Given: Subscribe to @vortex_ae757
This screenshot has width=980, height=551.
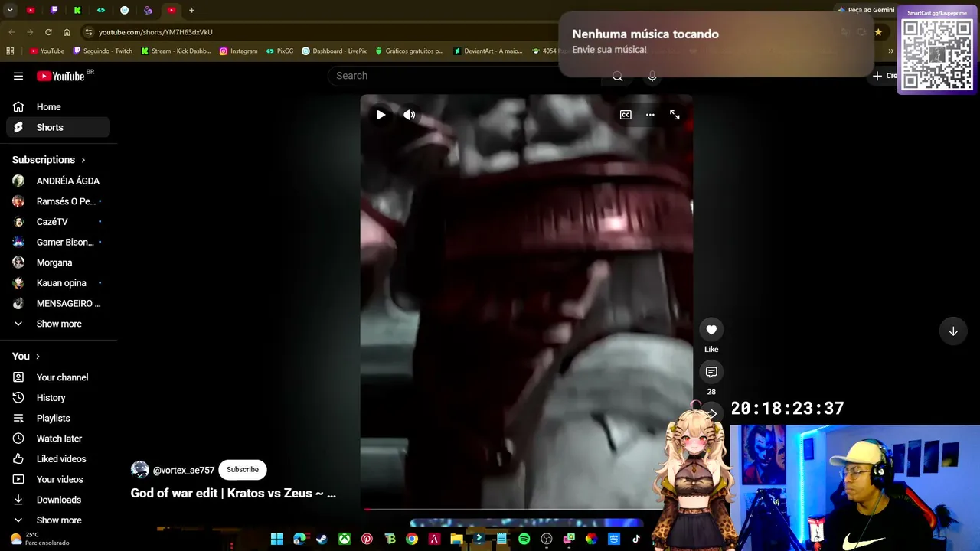Looking at the screenshot, I should 242,469.
